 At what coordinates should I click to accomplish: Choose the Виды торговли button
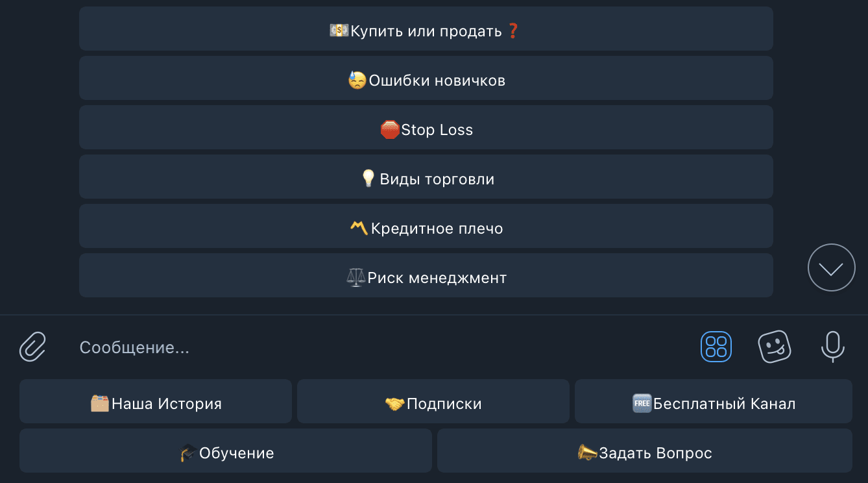426,179
